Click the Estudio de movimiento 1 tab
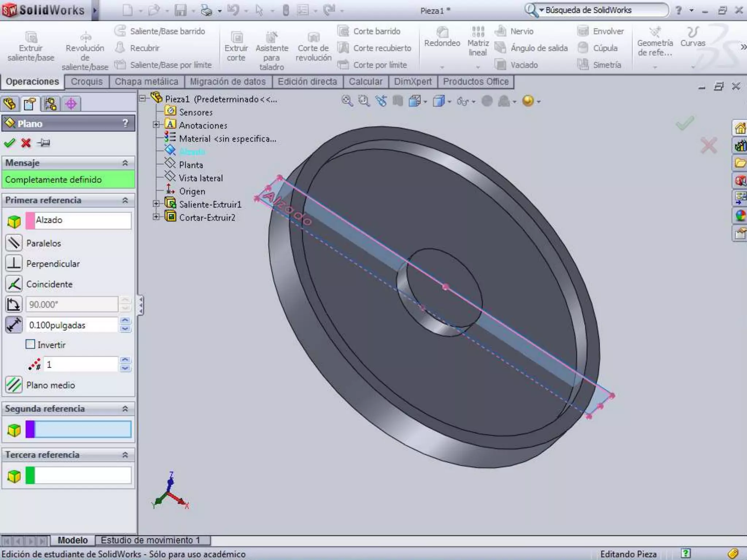747x560 pixels. tap(150, 540)
